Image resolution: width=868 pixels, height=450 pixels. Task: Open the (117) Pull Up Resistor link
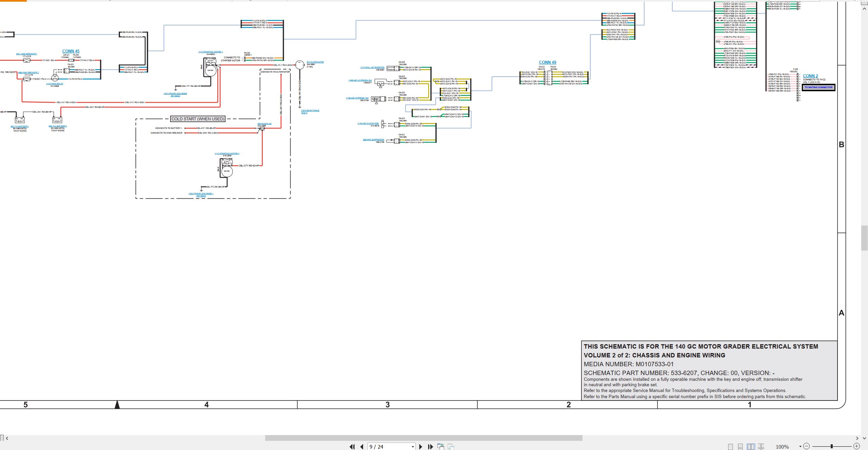pyautogui.click(x=372, y=67)
